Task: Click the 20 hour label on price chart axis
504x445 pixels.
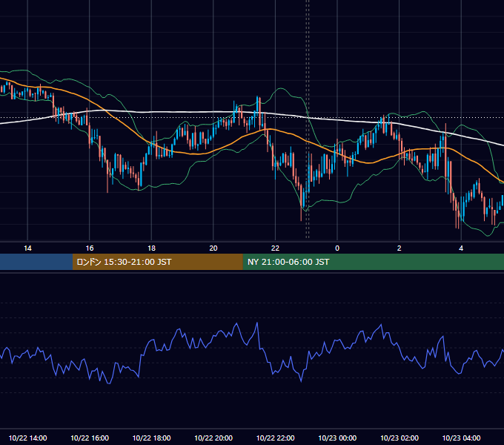Action: click(213, 248)
